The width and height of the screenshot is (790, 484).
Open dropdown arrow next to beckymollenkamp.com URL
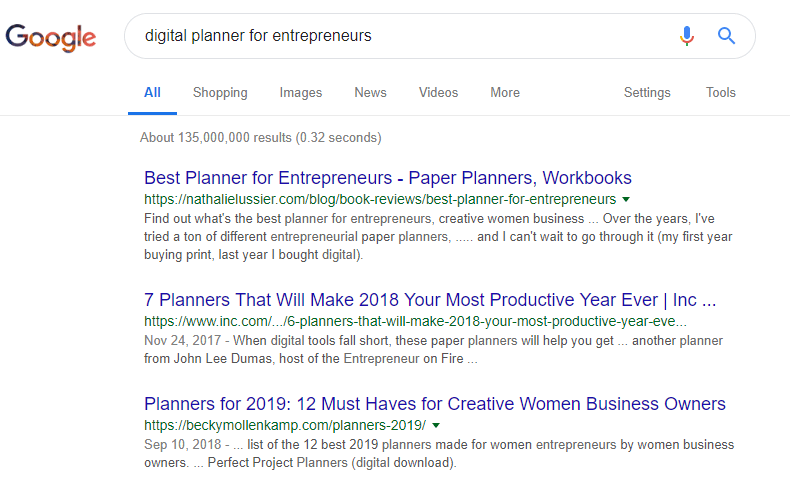[x=436, y=426]
